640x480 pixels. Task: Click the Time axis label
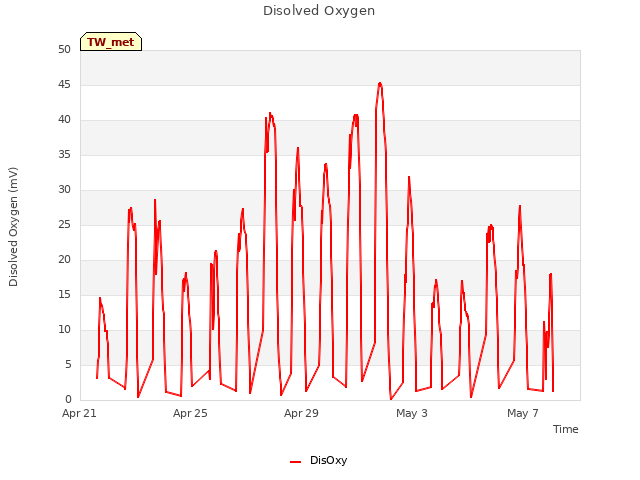coord(565,429)
